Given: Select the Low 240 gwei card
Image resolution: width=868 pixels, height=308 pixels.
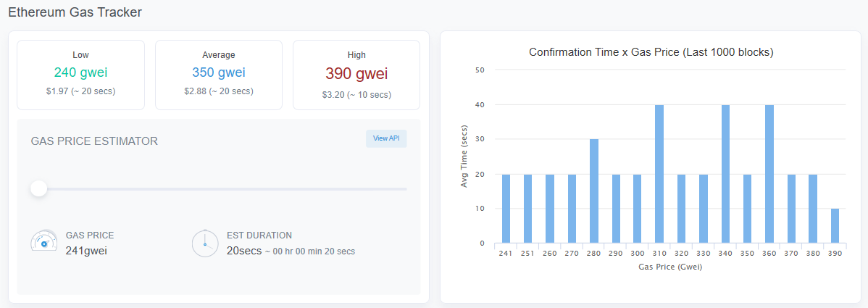Looking at the screenshot, I should (81, 75).
